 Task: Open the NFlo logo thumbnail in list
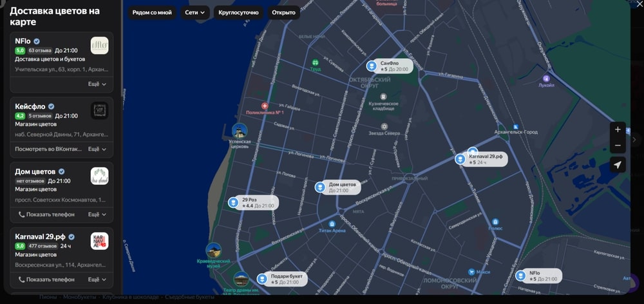(99, 46)
